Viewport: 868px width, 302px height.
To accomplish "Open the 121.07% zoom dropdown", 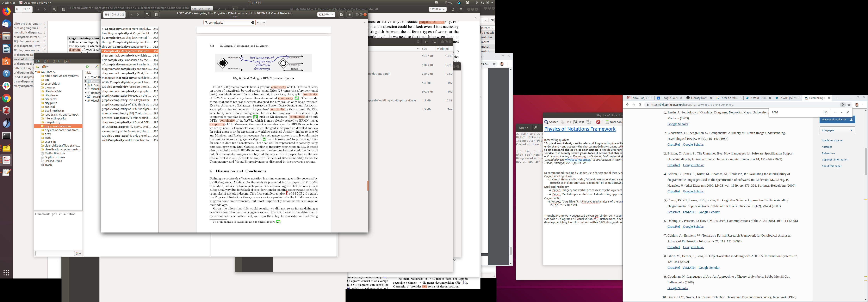I will point(326,15).
